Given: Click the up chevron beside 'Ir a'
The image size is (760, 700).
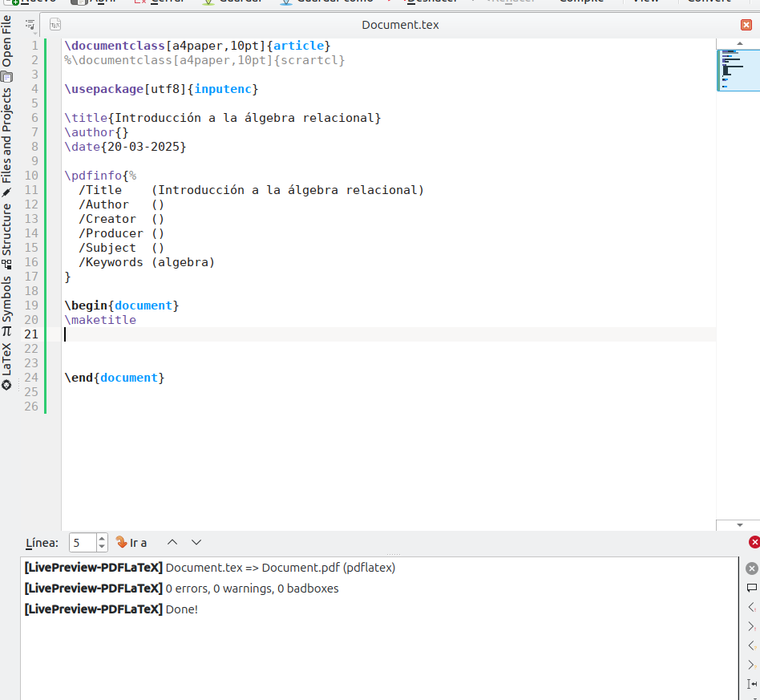Looking at the screenshot, I should tap(172, 543).
